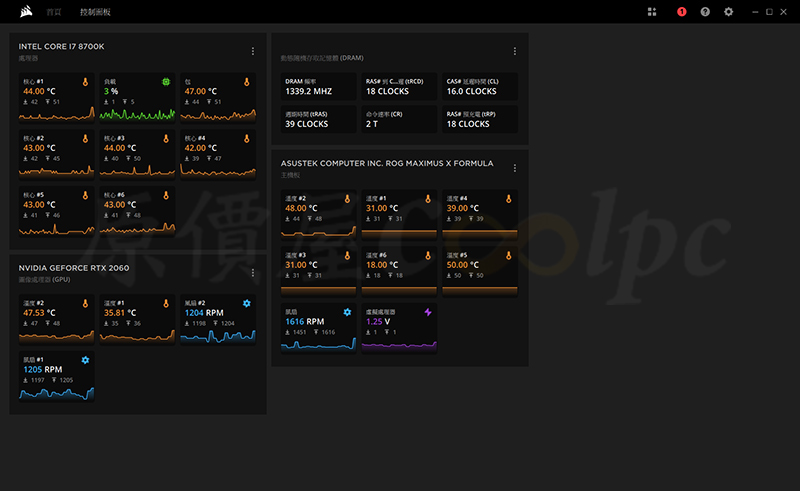Click thermometer icon on Core #5 tile
The height and width of the screenshot is (491, 800).
click(85, 195)
